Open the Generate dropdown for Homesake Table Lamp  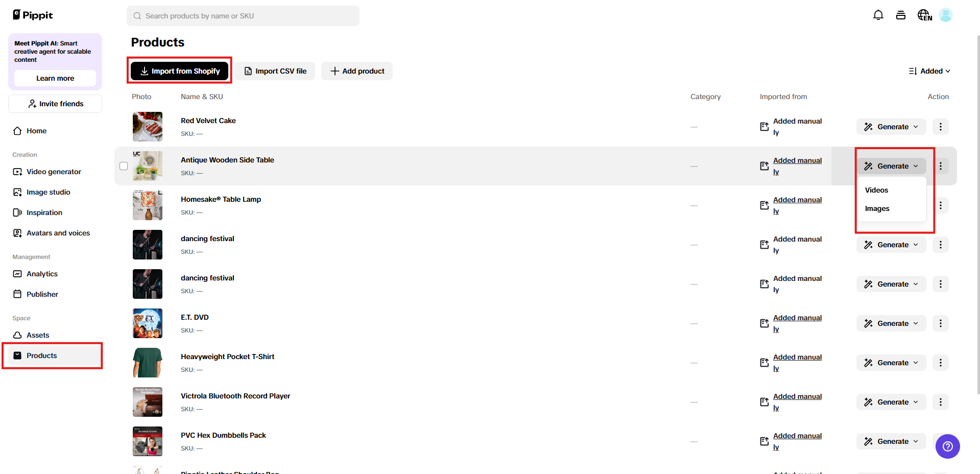pyautogui.click(x=891, y=205)
